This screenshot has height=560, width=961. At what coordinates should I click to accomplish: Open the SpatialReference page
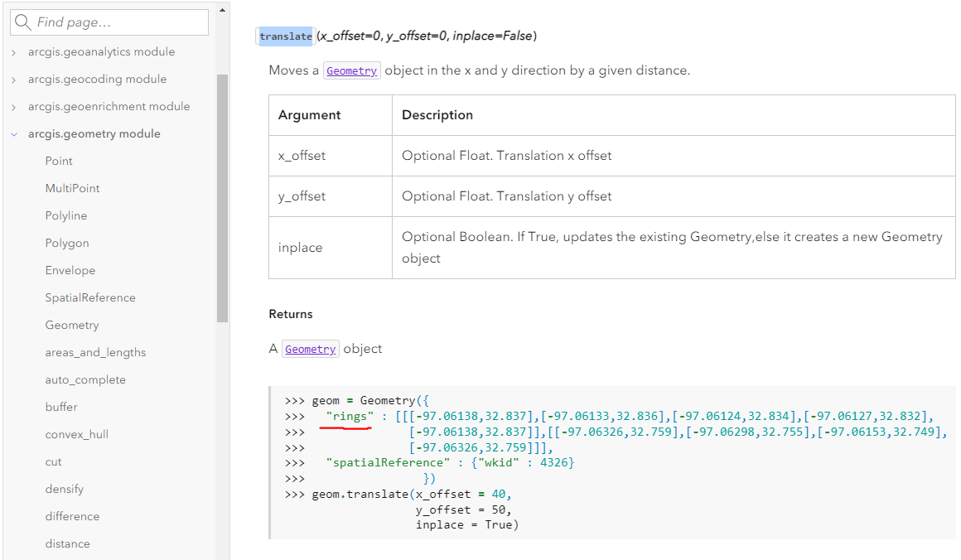click(x=89, y=297)
